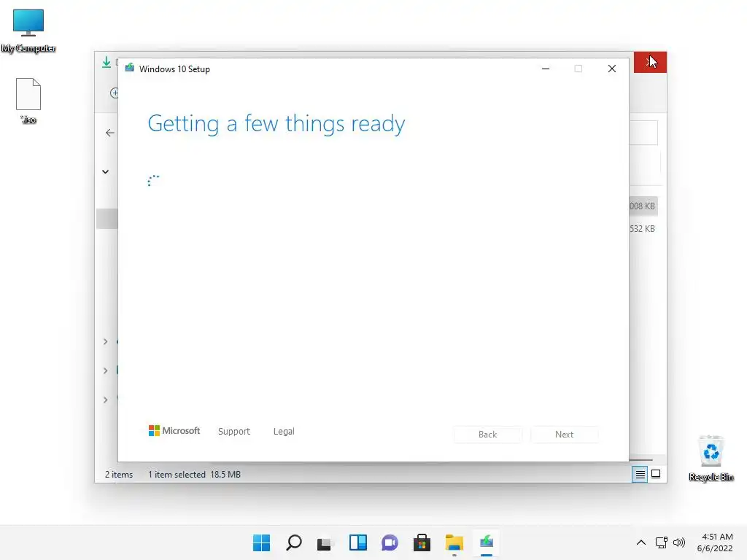Switch to File Explorer on taskbar

click(x=454, y=542)
